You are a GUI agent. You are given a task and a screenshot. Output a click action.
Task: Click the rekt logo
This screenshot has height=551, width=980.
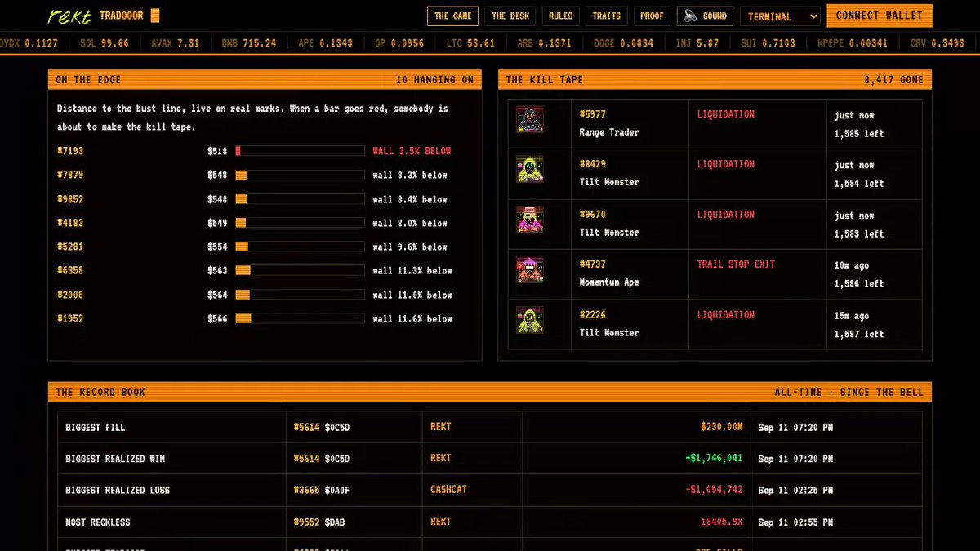69,16
